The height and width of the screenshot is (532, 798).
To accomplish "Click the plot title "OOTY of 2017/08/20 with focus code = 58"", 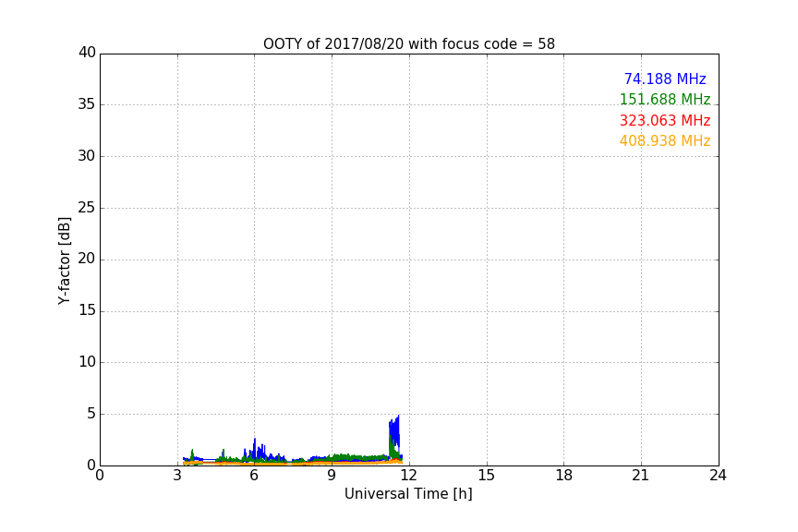I will [408, 44].
